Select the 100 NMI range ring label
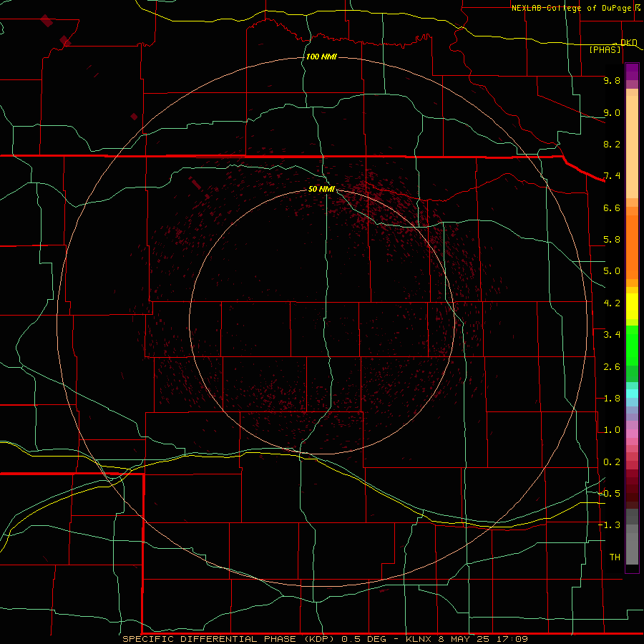The width and height of the screenshot is (644, 644). [x=321, y=57]
